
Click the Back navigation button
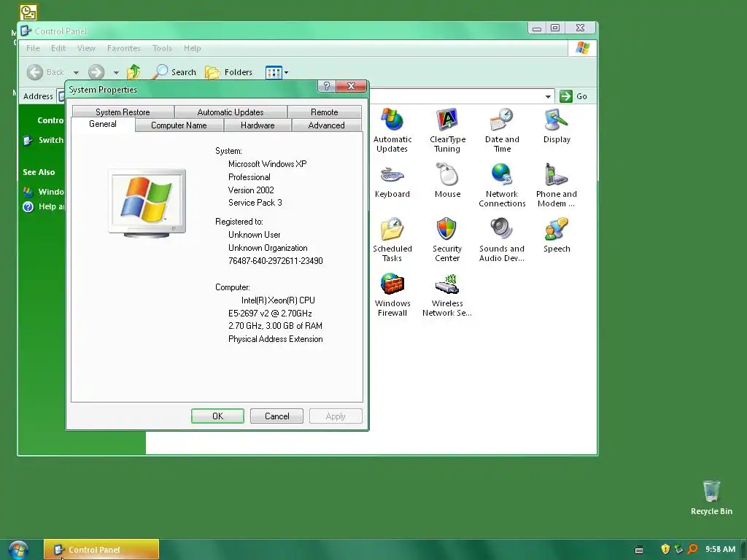coord(45,72)
